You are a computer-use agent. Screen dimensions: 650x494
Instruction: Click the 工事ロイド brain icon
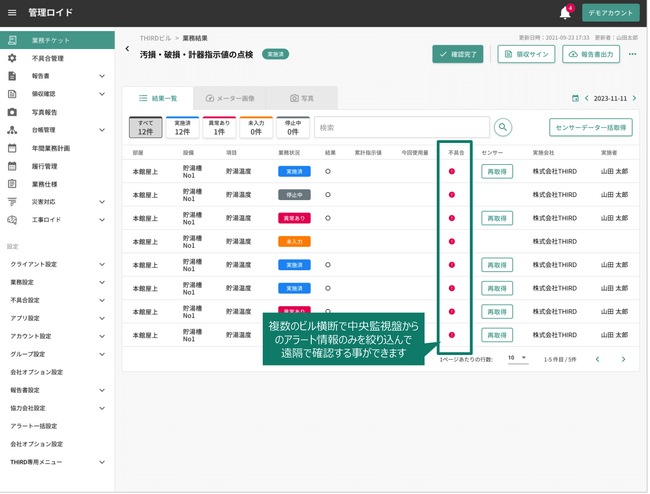coord(12,220)
